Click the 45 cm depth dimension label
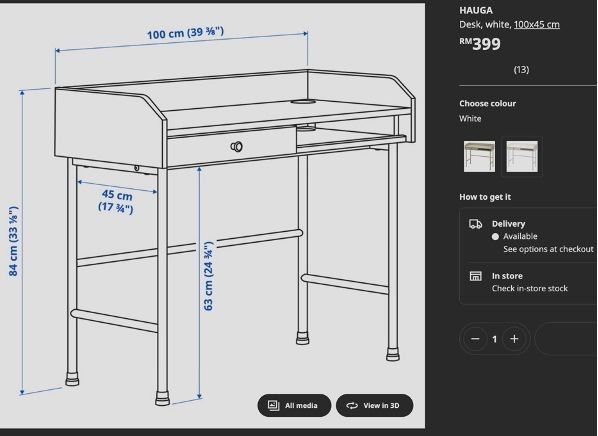This screenshot has height=436, width=598. coord(116,201)
